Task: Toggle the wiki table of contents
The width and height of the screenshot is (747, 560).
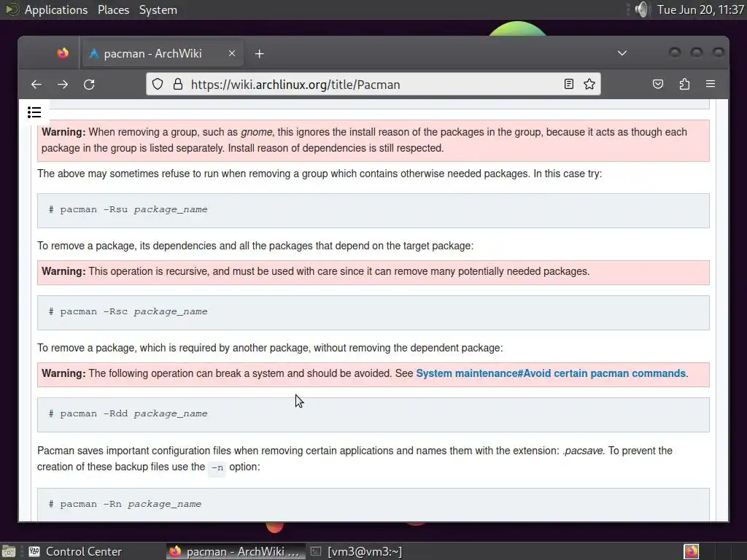Action: click(34, 112)
